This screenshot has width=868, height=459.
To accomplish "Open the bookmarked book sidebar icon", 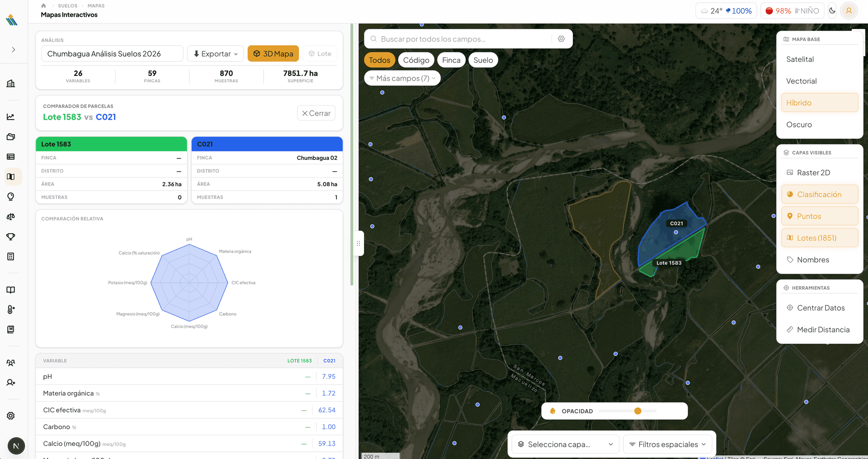I will click(11, 329).
